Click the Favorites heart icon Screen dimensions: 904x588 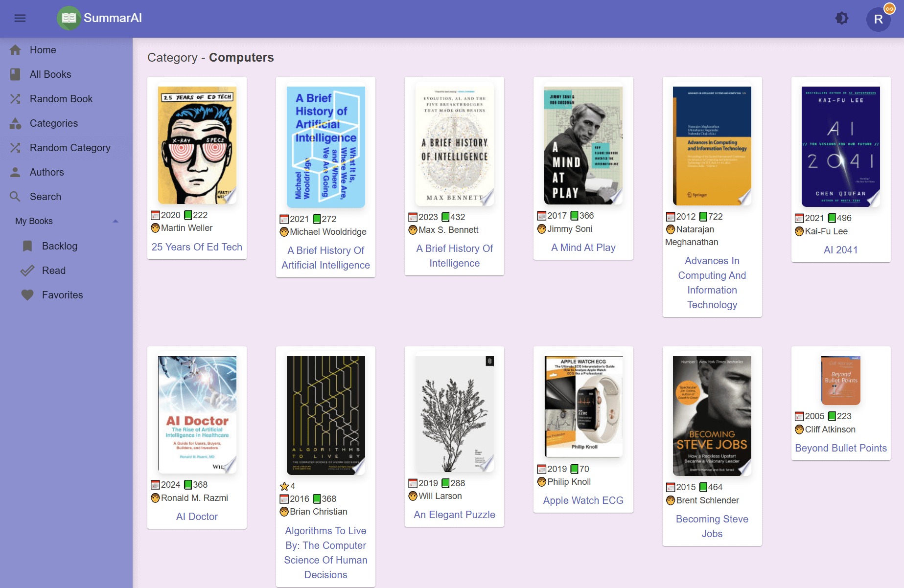(x=27, y=295)
